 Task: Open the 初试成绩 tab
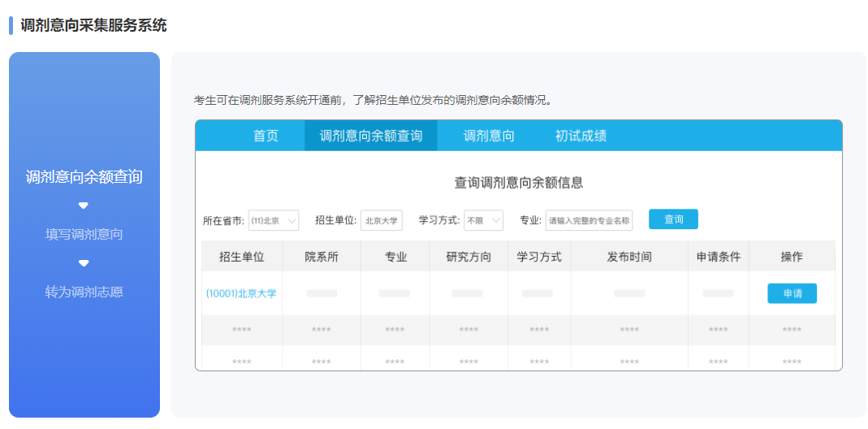581,136
